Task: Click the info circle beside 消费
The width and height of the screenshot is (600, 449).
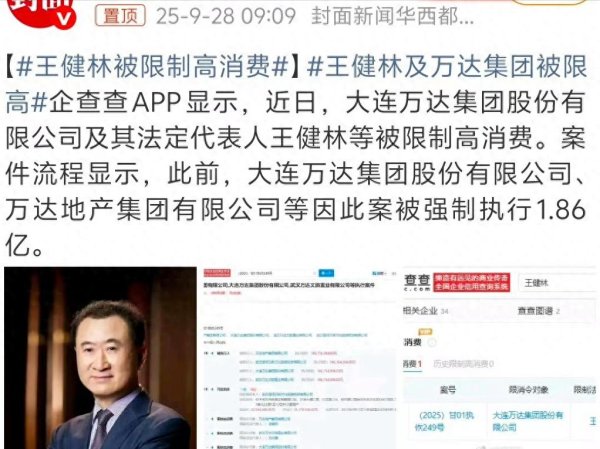Action: coord(432,343)
